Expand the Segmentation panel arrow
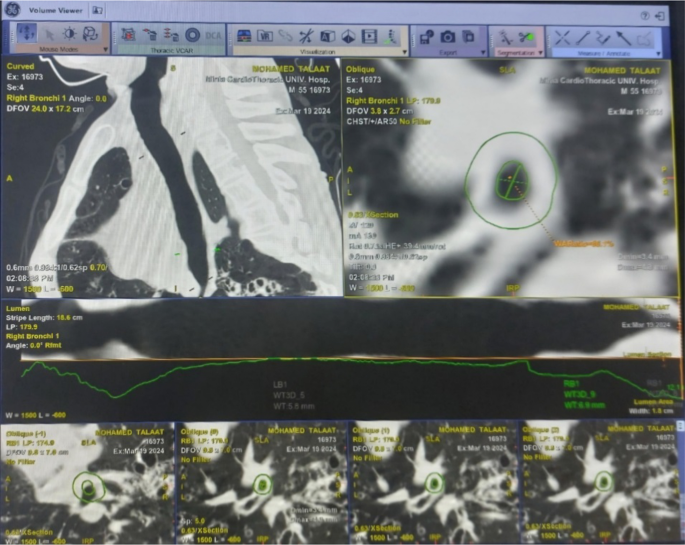The image size is (685, 545). coord(541,53)
